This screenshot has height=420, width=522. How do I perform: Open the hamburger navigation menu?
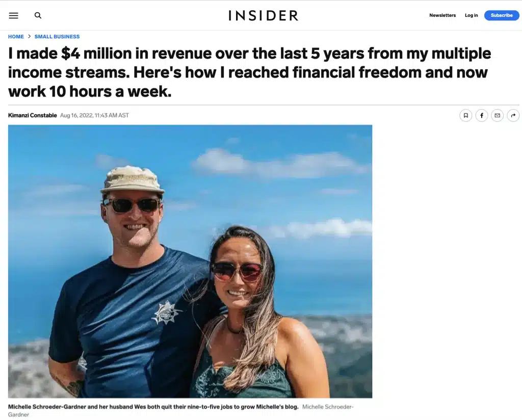(13, 15)
